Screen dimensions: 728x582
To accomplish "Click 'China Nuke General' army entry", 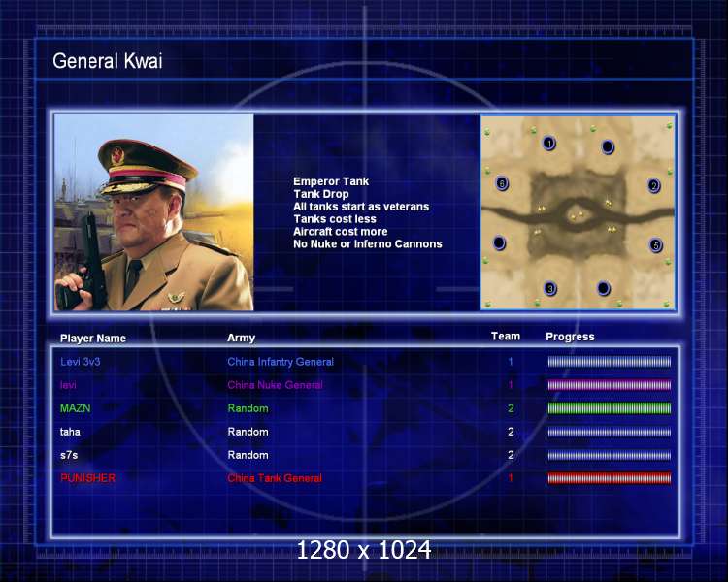I will click(275, 385).
